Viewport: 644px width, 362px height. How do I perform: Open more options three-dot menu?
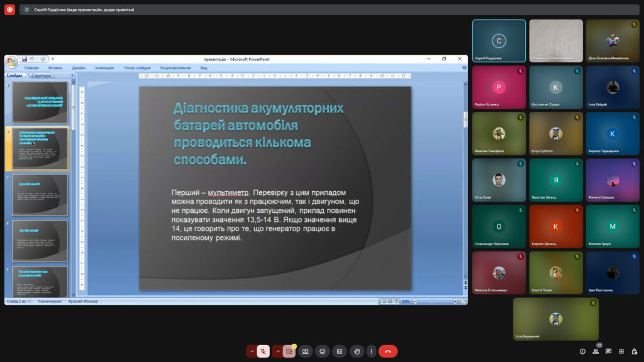click(371, 351)
